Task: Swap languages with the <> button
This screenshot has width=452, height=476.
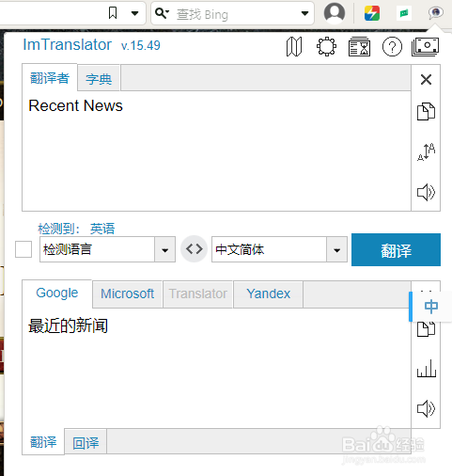Action: pos(195,249)
